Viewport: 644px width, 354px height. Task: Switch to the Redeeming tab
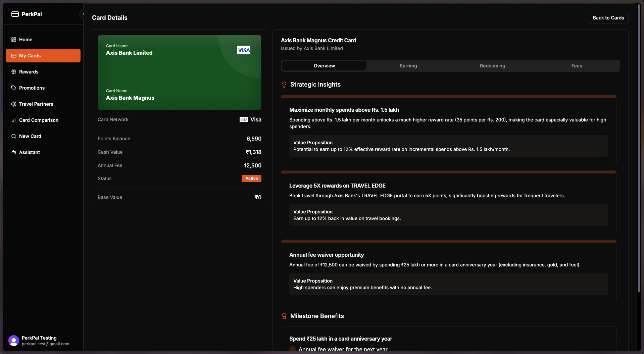pos(492,66)
